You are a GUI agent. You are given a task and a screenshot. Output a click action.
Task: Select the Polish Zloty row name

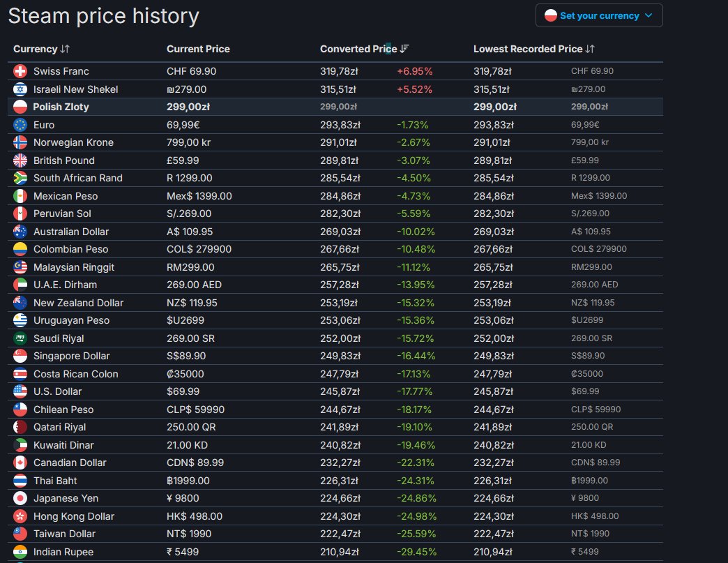click(61, 107)
